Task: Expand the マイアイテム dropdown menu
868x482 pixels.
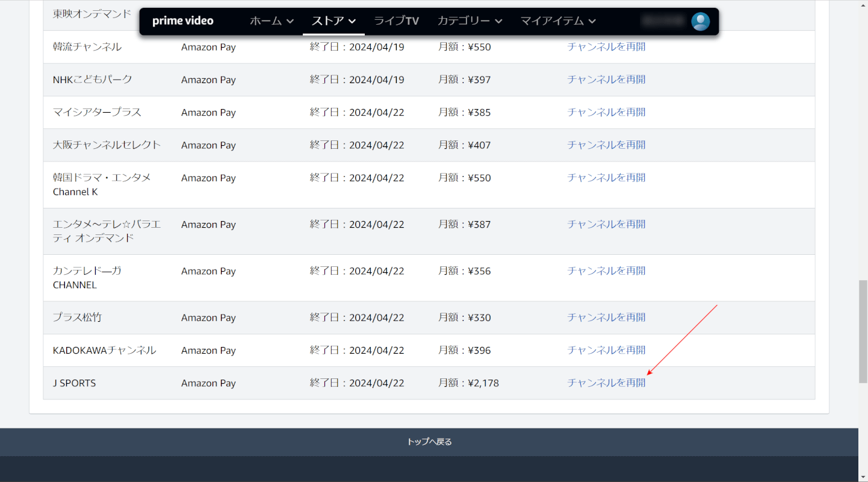Action: point(558,21)
